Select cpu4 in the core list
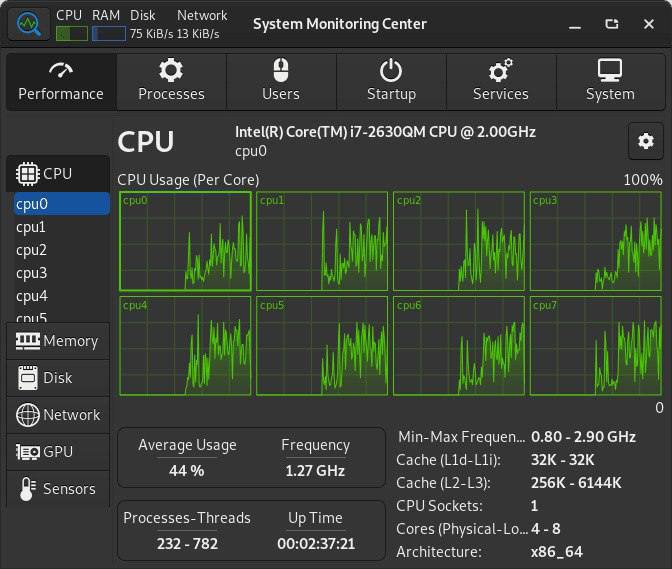The width and height of the screenshot is (672, 569). [x=62, y=296]
